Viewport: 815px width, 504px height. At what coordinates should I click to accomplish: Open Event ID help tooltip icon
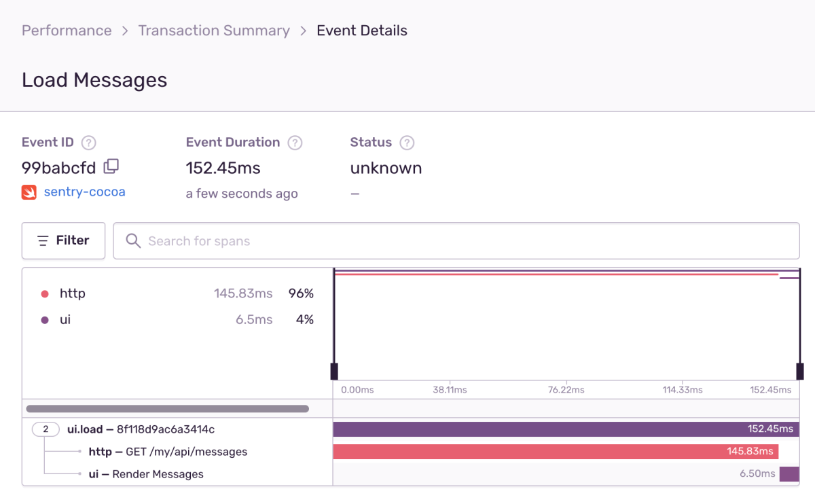[x=88, y=143]
